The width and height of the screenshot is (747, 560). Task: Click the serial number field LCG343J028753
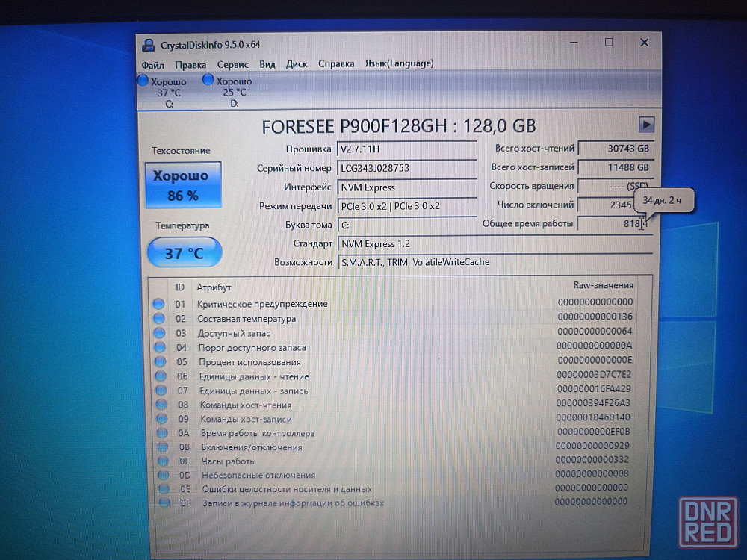(407, 168)
